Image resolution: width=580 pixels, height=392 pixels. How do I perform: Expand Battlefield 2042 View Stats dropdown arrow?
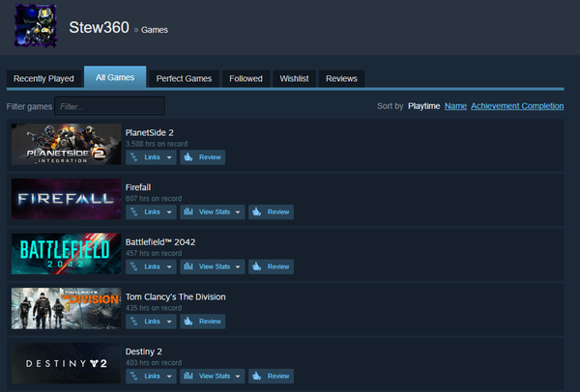click(238, 266)
